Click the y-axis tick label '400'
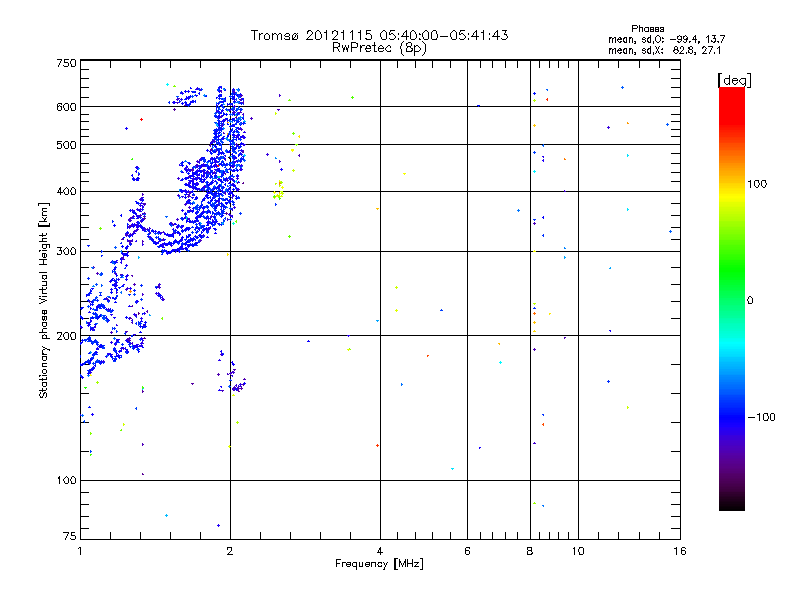Viewport: 800px width, 600px height. point(66,192)
